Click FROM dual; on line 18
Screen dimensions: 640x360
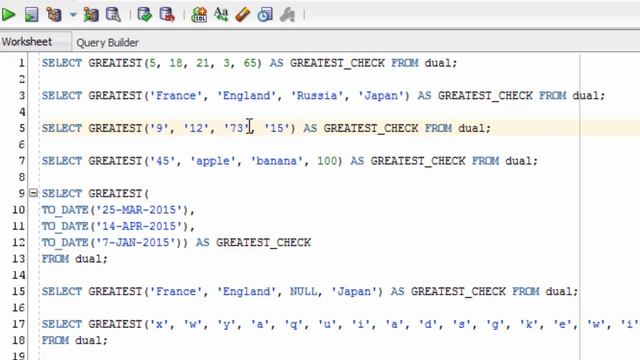pos(75,340)
